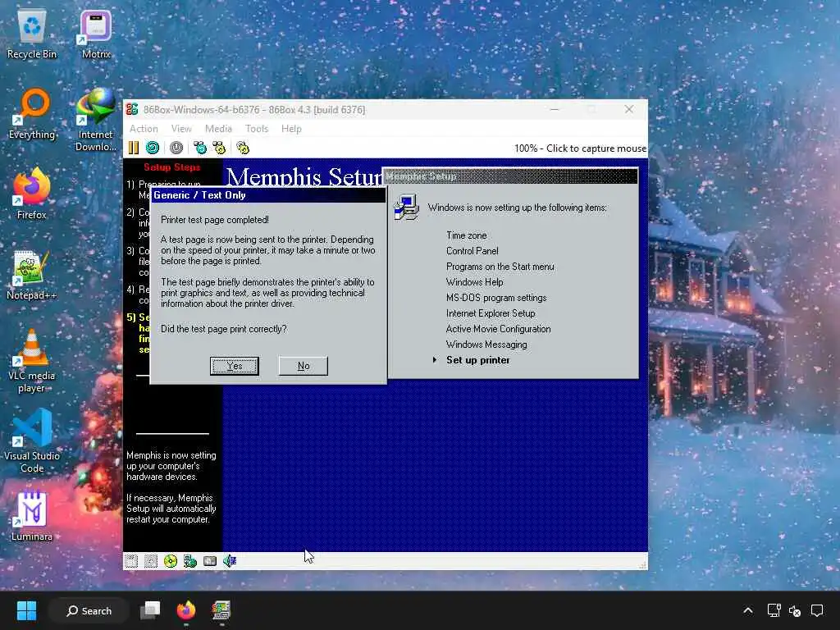The height and width of the screenshot is (630, 840).
Task: Click the 86Box title bar app icon
Action: (132, 109)
